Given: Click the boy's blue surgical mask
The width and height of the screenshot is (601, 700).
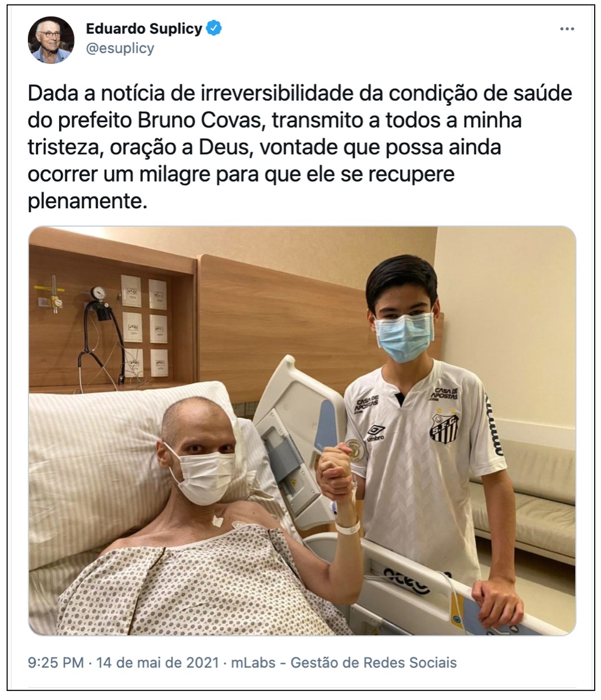Looking at the screenshot, I should coord(404,336).
